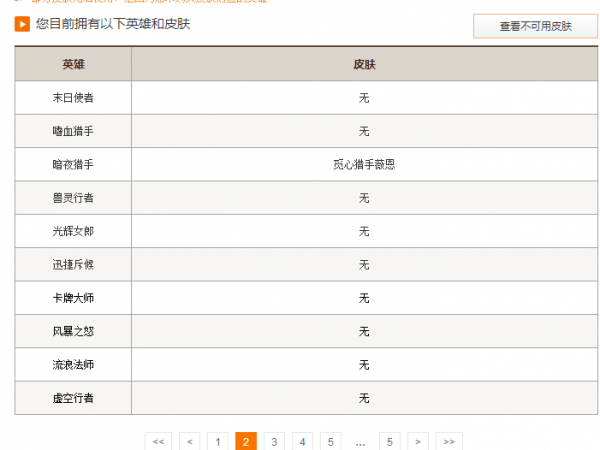Screen dimensions: 600x450
Task: Select hero 流浪法师 in the table
Action: (73, 365)
